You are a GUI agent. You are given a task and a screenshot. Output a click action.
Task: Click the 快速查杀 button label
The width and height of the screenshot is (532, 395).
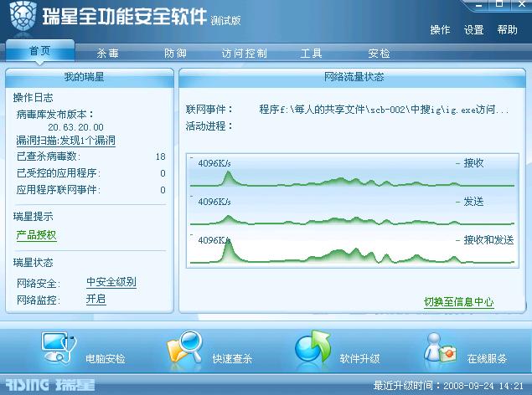click(232, 358)
